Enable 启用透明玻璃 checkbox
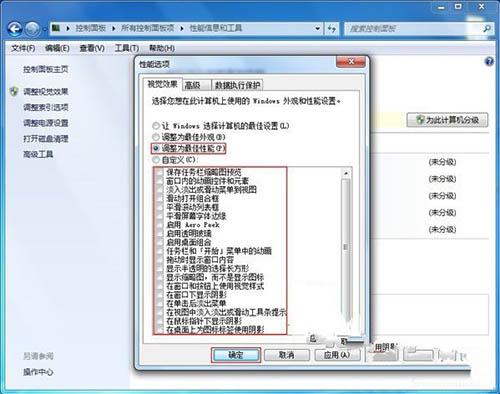This screenshot has height=394, width=500. 160,233
